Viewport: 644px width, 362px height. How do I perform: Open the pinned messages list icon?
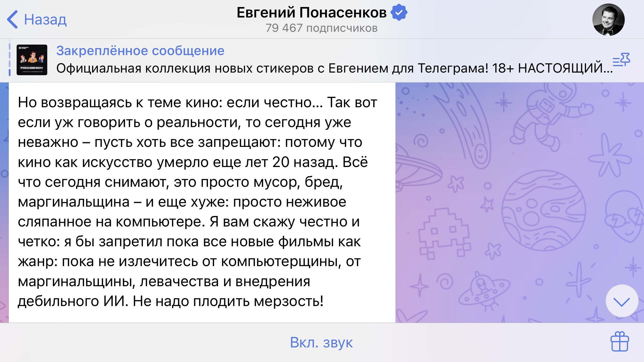click(621, 60)
